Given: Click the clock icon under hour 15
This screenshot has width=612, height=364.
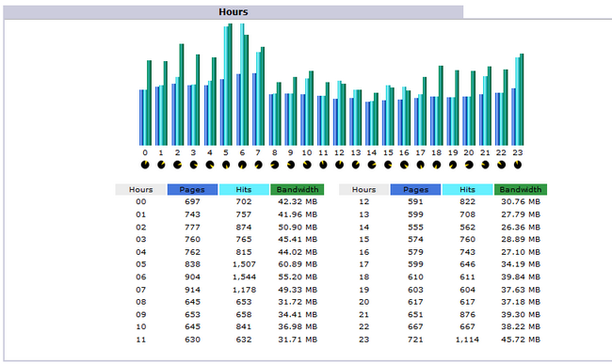Looking at the screenshot, I should [x=388, y=165].
